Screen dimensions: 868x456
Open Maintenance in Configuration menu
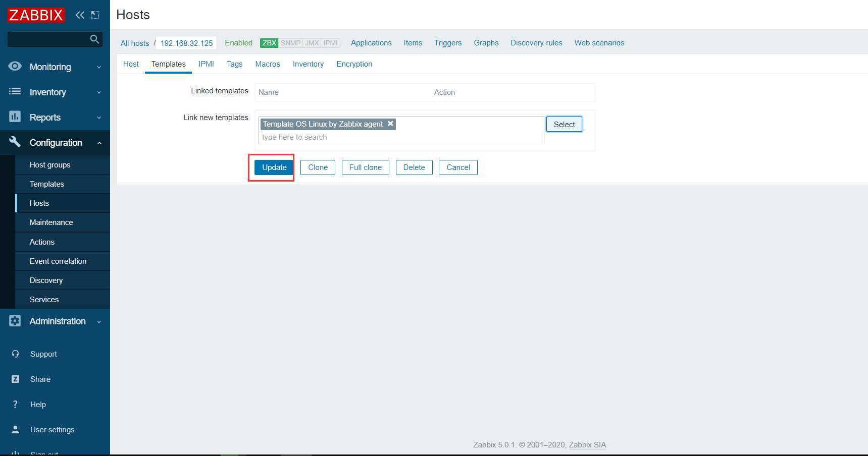(x=63, y=222)
